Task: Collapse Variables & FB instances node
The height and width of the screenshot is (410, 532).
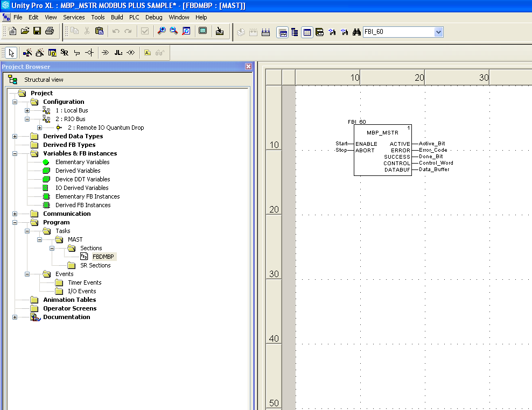Action: click(x=15, y=154)
